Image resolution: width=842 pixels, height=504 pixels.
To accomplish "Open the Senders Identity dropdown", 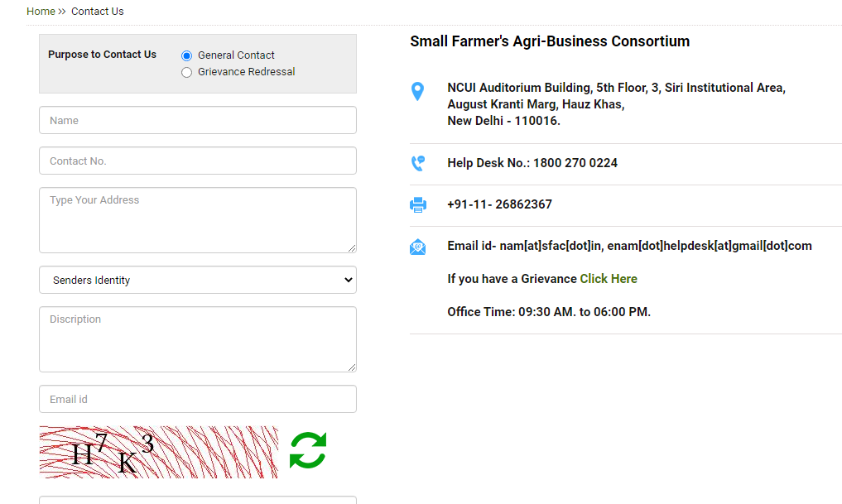I will 198,280.
